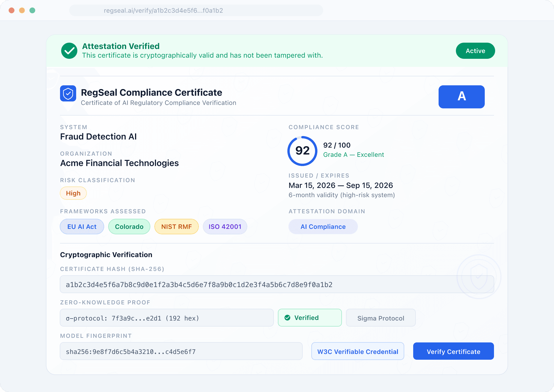
Task: Select the blue RegSeal shield icon
Action: pyautogui.click(x=68, y=93)
